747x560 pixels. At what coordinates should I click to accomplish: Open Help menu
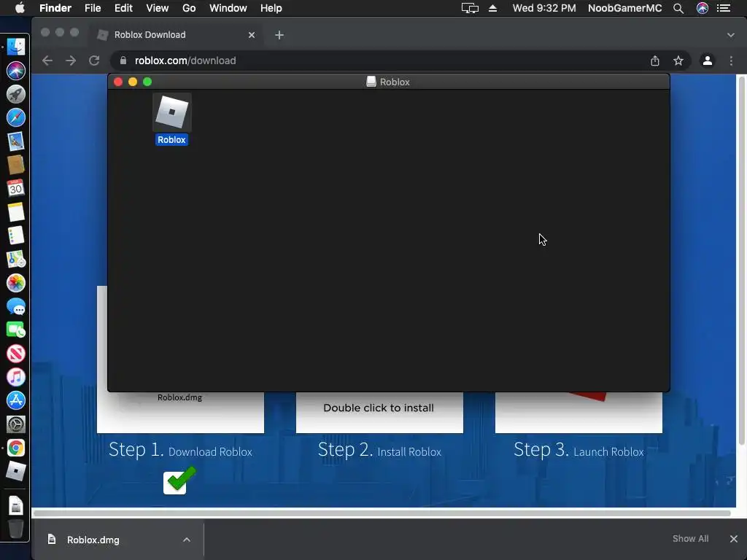tap(271, 8)
